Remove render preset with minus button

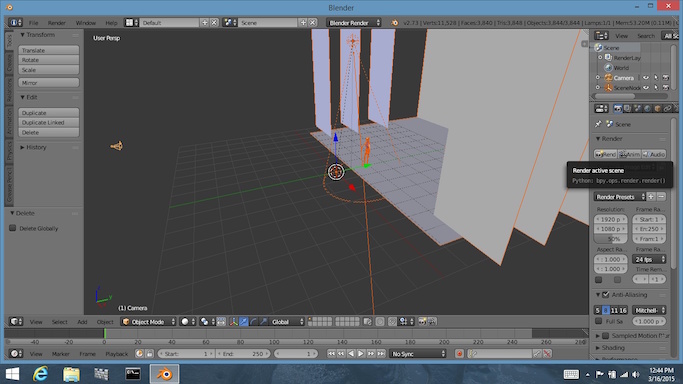661,197
